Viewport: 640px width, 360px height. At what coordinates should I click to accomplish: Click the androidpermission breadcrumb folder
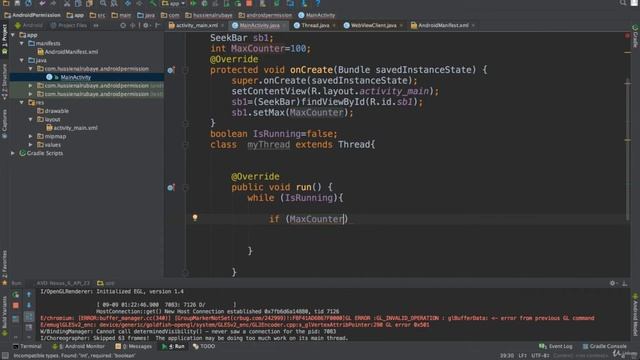click(x=265, y=15)
